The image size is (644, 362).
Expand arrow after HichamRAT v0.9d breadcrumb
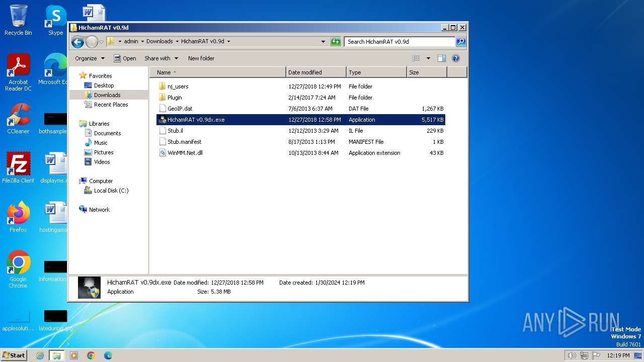[x=228, y=42]
